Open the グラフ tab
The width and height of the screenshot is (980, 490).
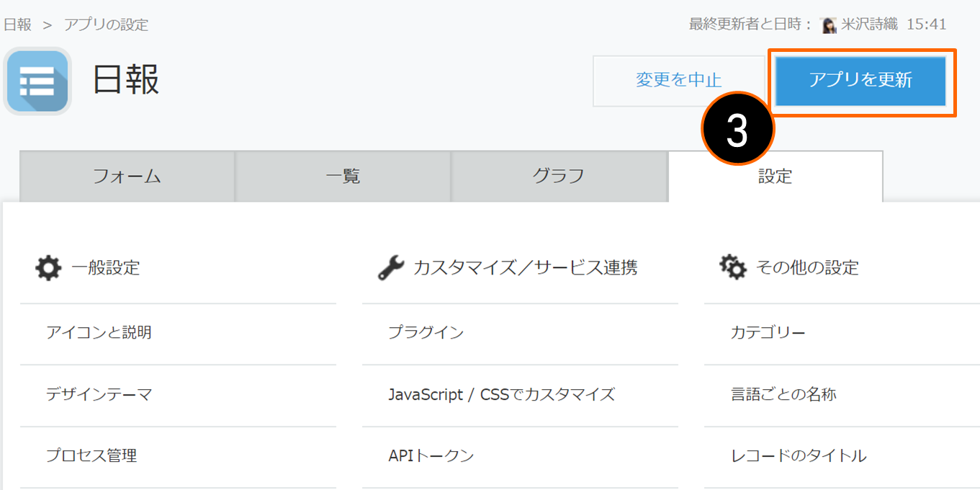click(x=559, y=177)
